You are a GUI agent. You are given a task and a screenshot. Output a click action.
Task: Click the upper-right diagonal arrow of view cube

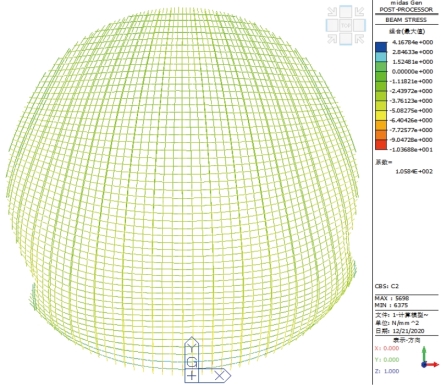[x=359, y=12]
